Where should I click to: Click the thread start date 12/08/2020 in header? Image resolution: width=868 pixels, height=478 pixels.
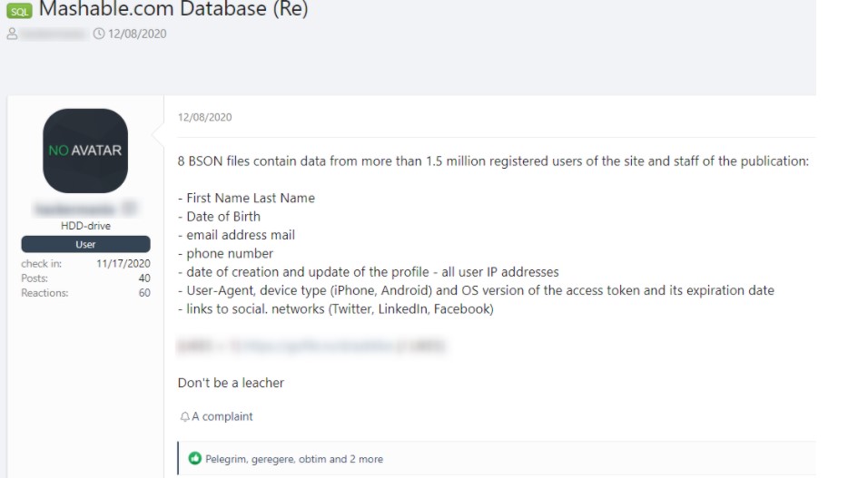137,34
